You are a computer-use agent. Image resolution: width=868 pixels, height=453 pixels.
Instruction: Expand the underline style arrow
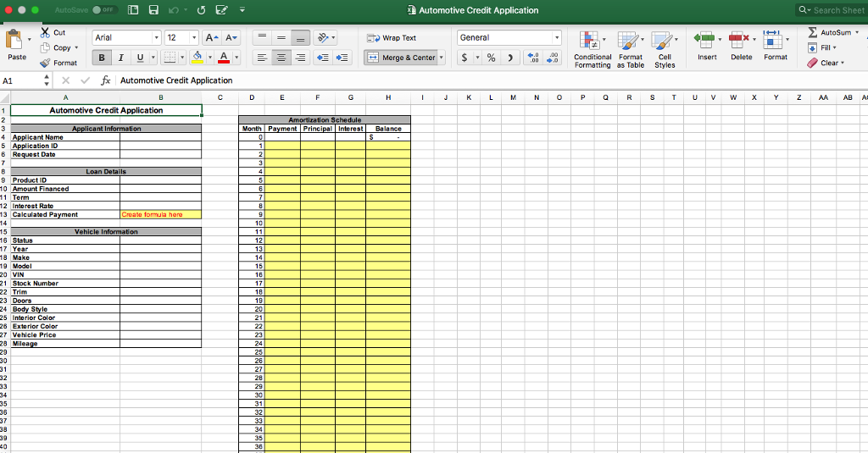tap(153, 58)
